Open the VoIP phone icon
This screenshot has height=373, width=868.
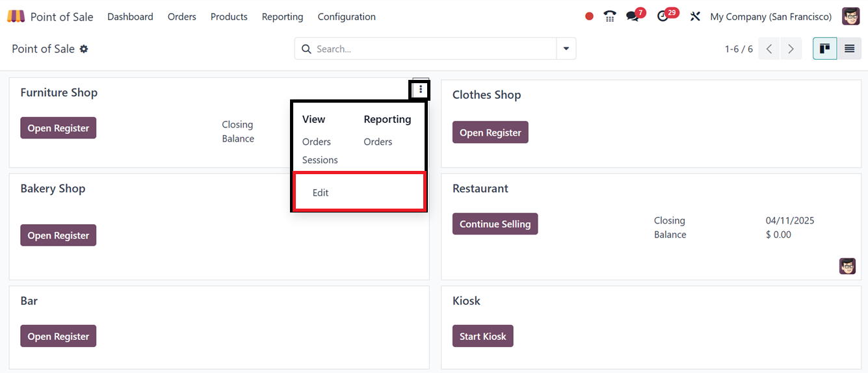[610, 17]
